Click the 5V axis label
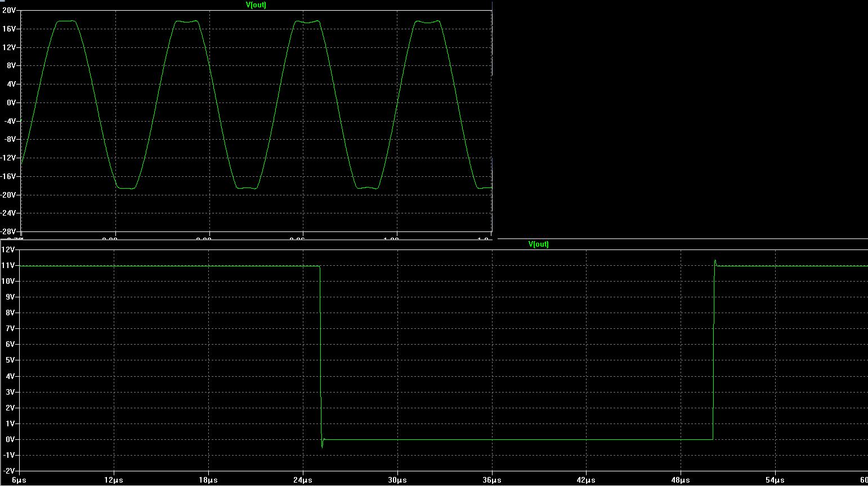868x486 pixels. (x=10, y=360)
